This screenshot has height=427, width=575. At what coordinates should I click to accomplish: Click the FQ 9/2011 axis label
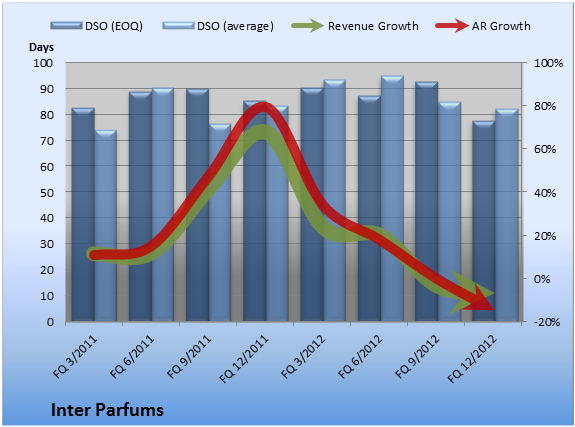pos(189,356)
